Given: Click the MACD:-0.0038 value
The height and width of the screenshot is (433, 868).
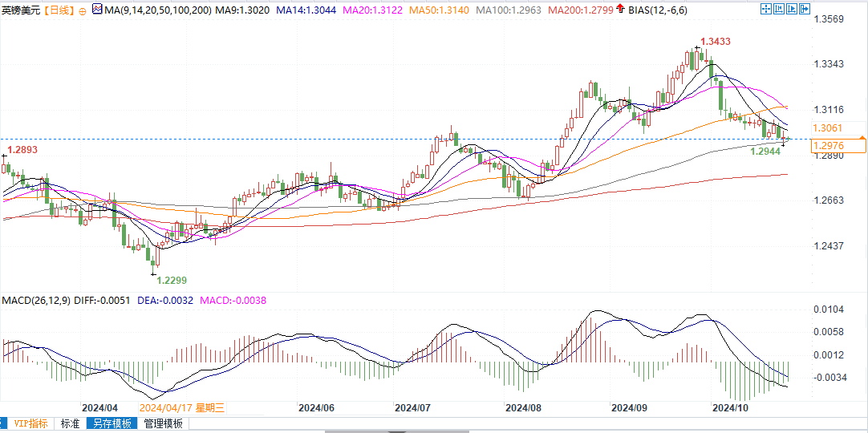Looking at the screenshot, I should point(233,301).
